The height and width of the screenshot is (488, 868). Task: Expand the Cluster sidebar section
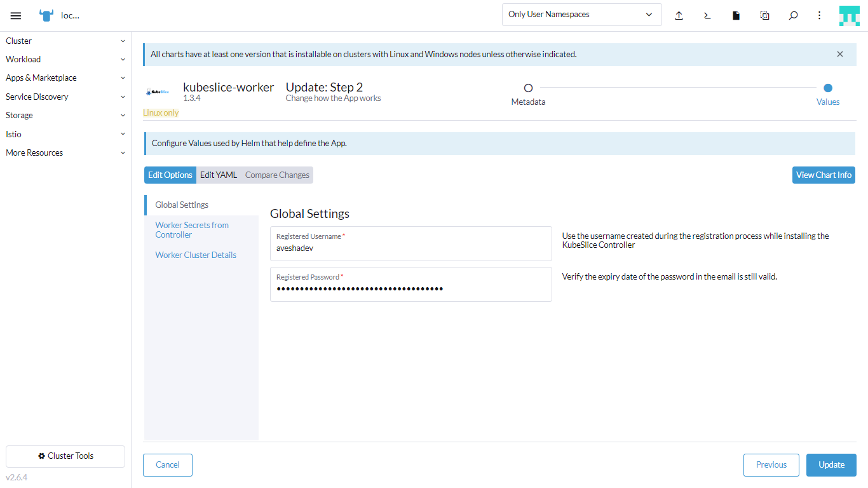click(65, 41)
